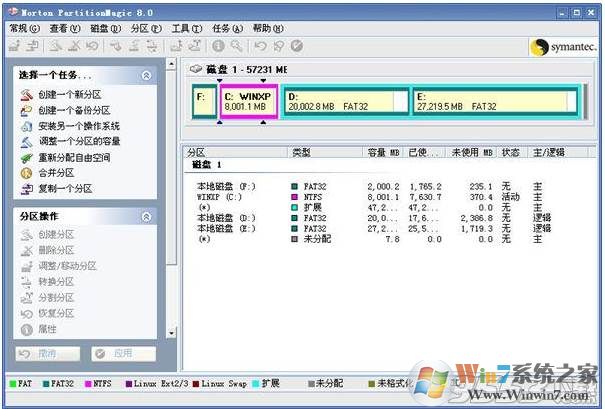Collapse the 选择一个任务 panel
Viewport: 605px width, 409px height.
147,75
